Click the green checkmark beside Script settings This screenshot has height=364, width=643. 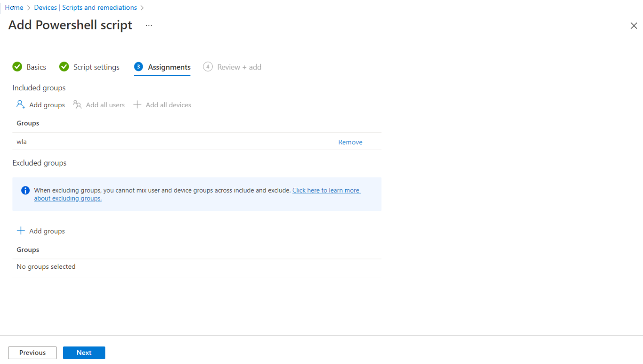click(x=64, y=67)
